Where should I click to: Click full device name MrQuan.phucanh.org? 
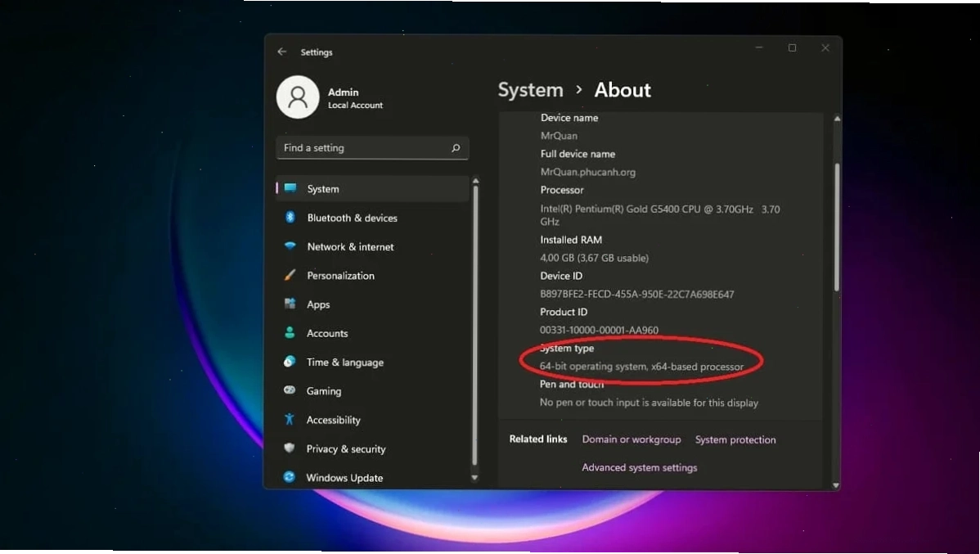[587, 172]
